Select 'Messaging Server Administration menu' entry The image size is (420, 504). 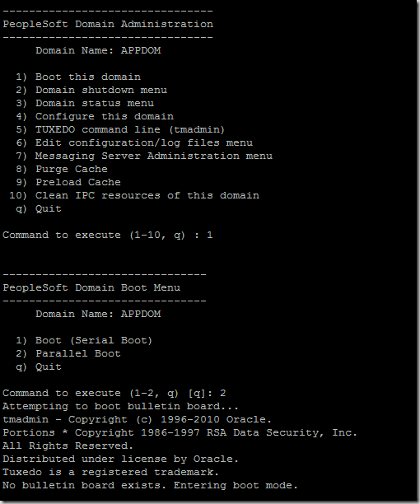[x=144, y=156]
